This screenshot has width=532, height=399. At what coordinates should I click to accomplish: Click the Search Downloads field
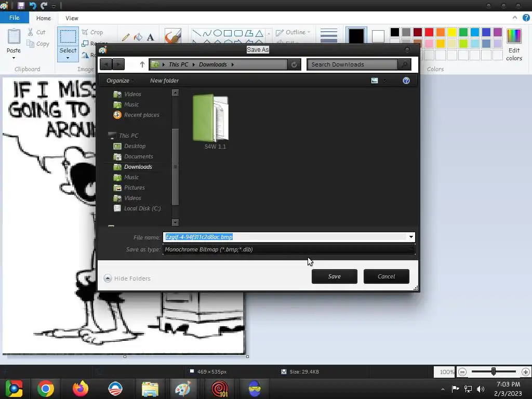(352, 64)
